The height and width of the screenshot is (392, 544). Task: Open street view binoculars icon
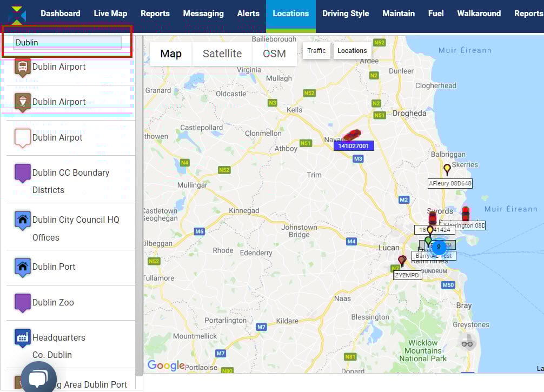[x=467, y=343]
